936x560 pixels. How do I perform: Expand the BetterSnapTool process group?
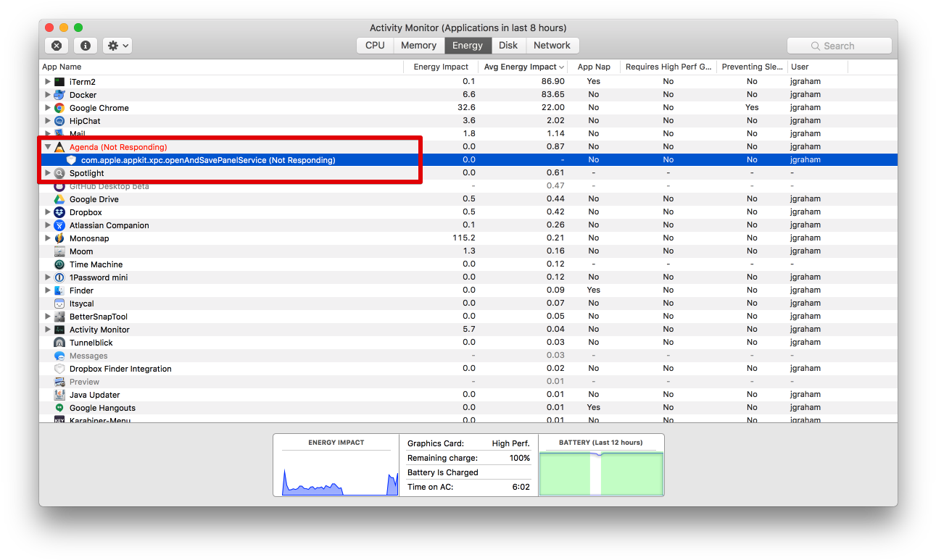point(48,317)
